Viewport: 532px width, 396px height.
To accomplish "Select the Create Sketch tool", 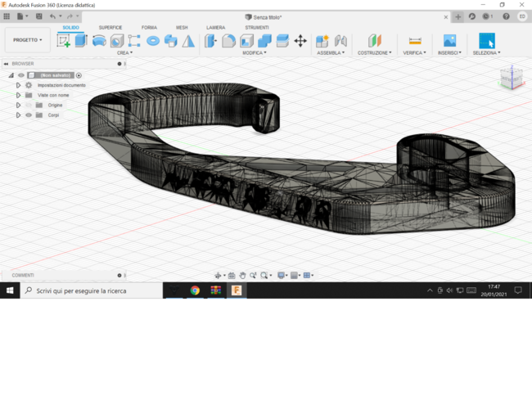I will coord(63,41).
